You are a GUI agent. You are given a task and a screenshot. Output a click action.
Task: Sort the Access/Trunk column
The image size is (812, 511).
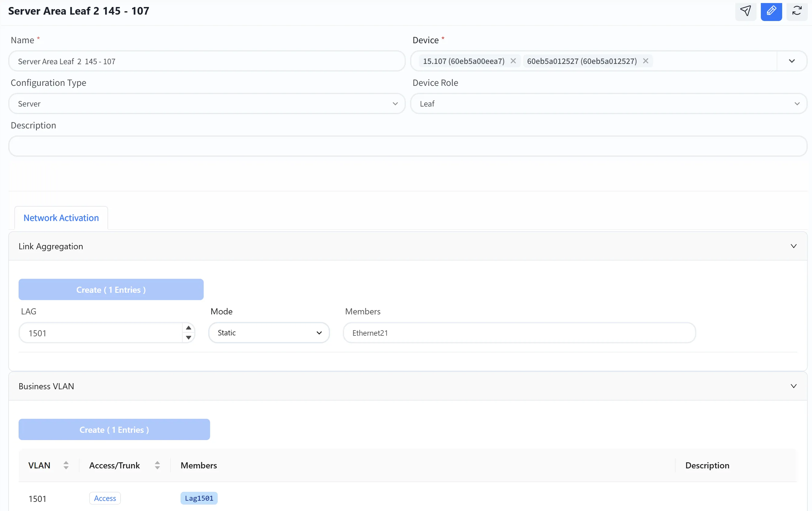pos(157,465)
